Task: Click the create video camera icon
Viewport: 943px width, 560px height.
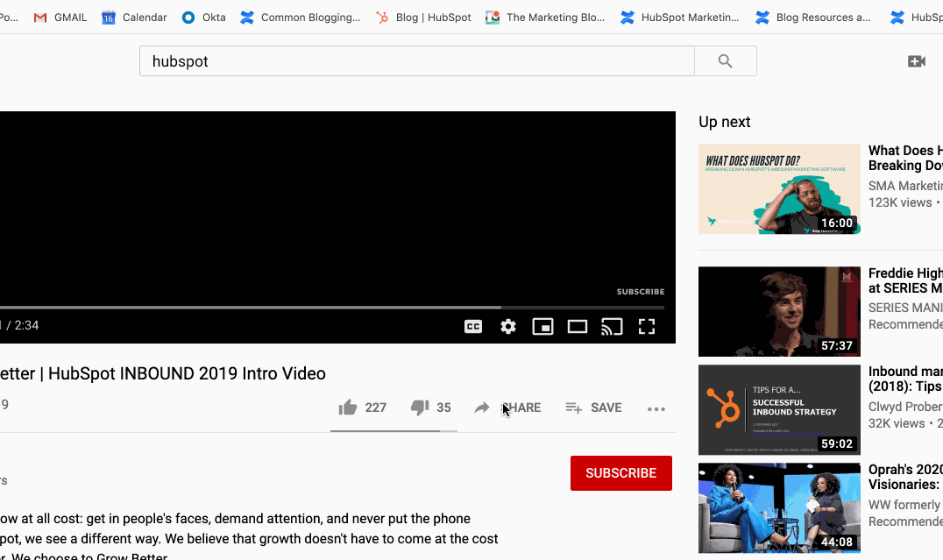Action: tap(917, 60)
